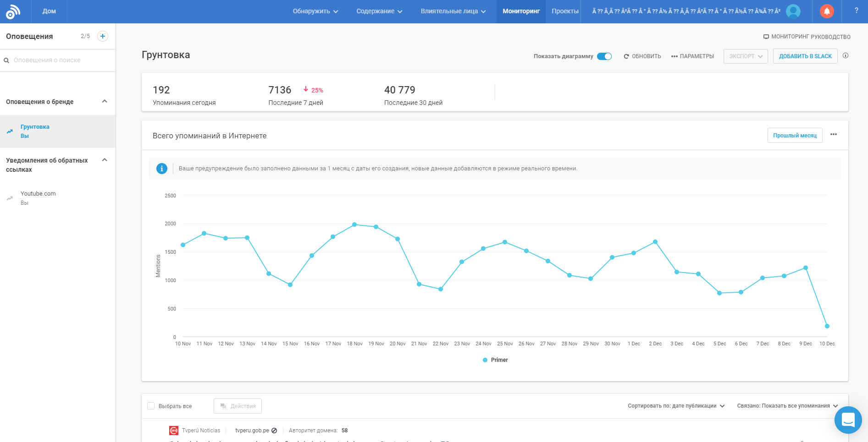The height and width of the screenshot is (442, 868).
Task: Expand the Содержание menu
Action: [x=379, y=11]
